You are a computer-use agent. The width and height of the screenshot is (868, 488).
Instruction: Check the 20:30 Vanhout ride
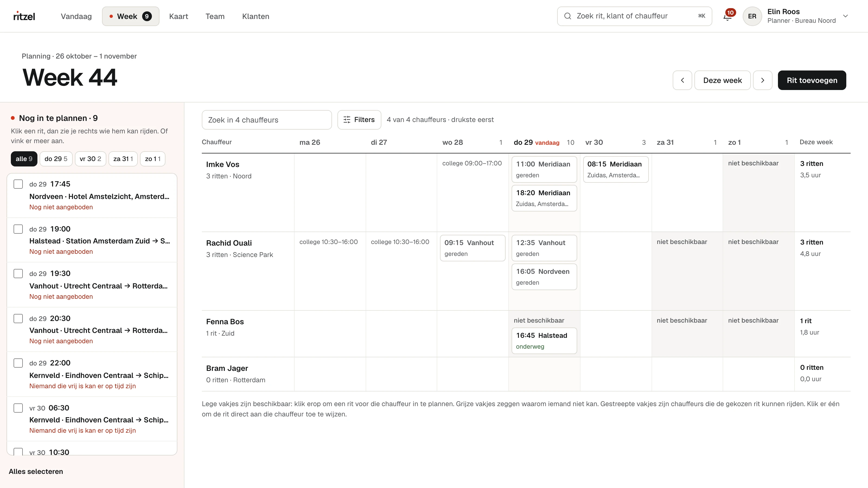point(18,319)
